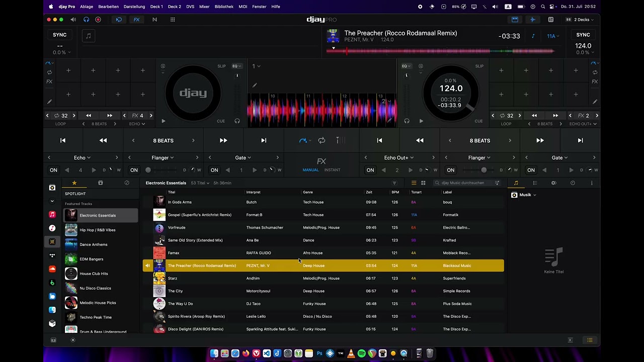644x362 pixels.
Task: Click the djay Music search field
Action: tap(466, 183)
